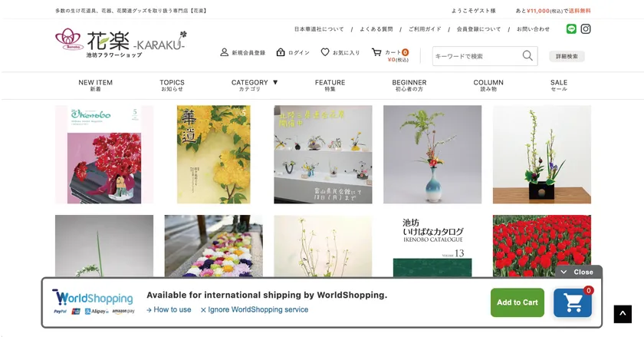The height and width of the screenshot is (337, 644).
Task: Click the green Add to Cart button
Action: click(x=517, y=302)
